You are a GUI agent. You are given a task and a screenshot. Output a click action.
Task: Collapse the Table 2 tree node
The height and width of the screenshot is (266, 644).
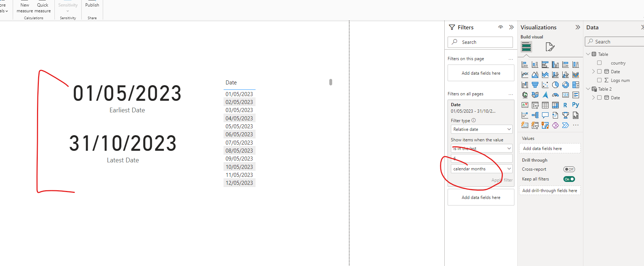pos(588,89)
